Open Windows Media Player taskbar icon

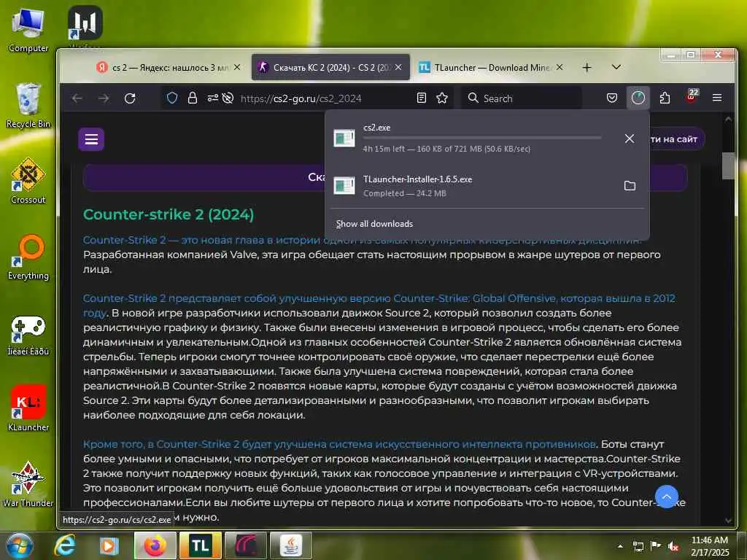click(x=109, y=545)
